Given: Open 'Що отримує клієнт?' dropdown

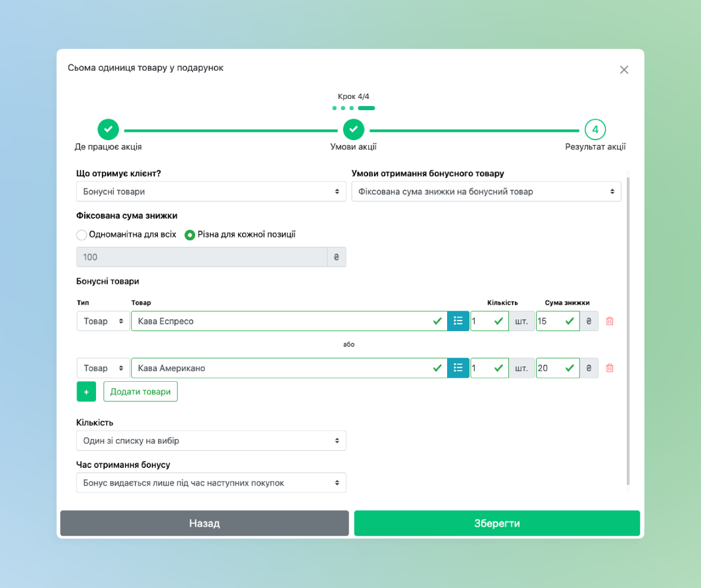Looking at the screenshot, I should (x=211, y=191).
